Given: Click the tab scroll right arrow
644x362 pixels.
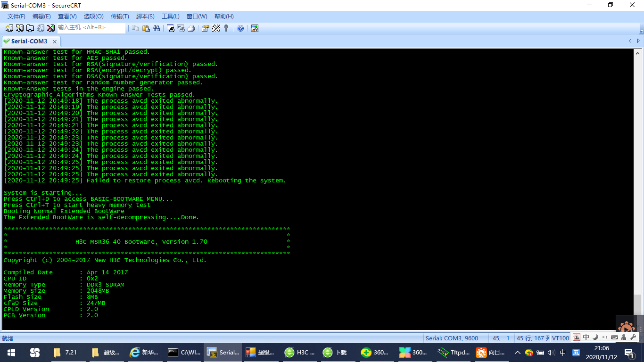Looking at the screenshot, I should pos(639,41).
